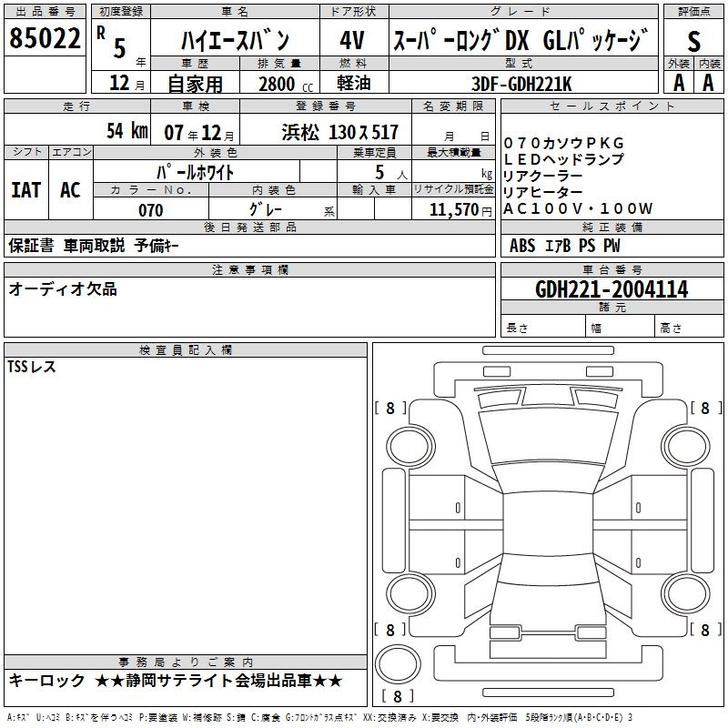
Task: Click the spare tire circle in the diagram
Action: coord(398,664)
